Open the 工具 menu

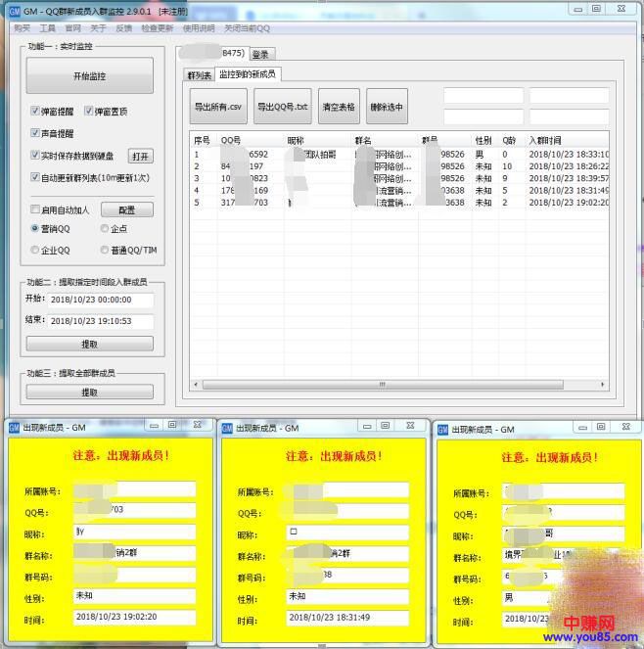(x=47, y=28)
